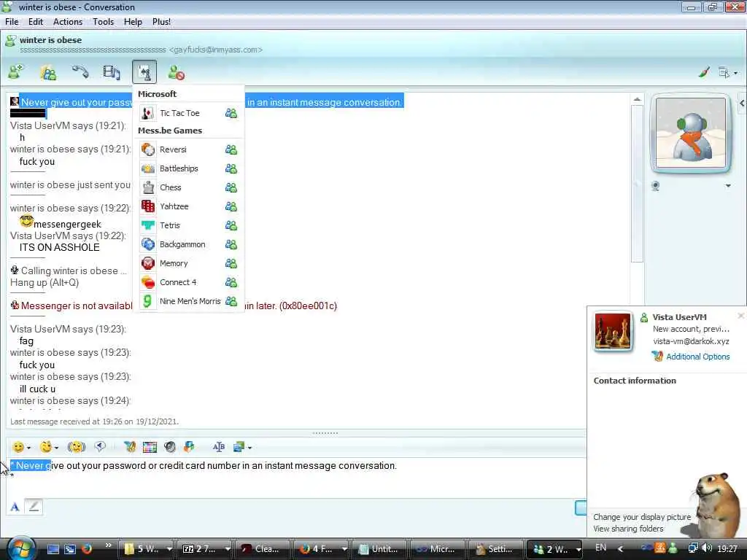This screenshot has width=747, height=560.
Task: Open the color scheme paintbrush icon
Action: coord(704,72)
